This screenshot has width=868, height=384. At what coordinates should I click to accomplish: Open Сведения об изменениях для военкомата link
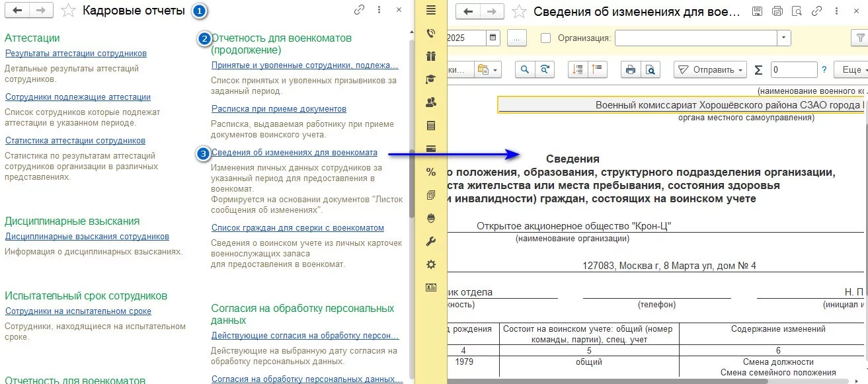click(294, 151)
